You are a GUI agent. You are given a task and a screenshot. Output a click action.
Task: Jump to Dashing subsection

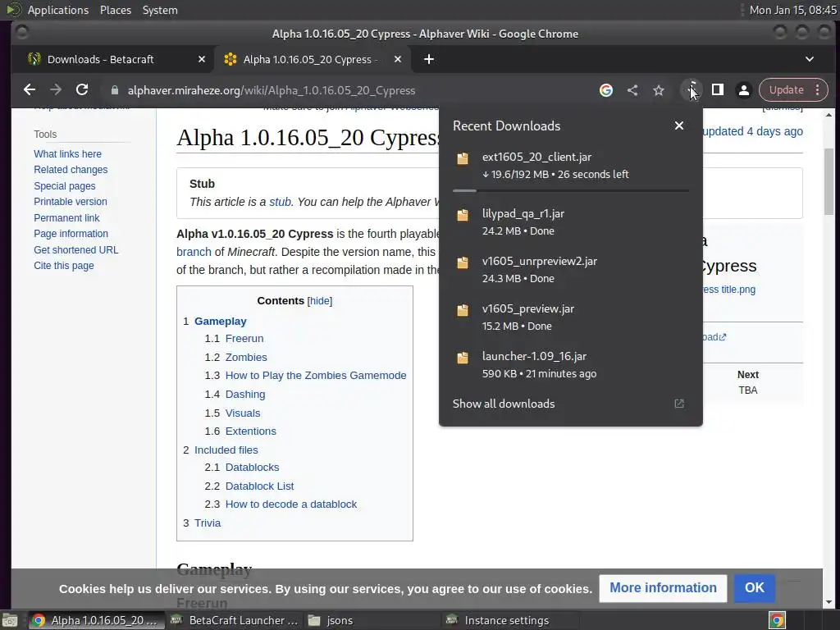[244, 395]
